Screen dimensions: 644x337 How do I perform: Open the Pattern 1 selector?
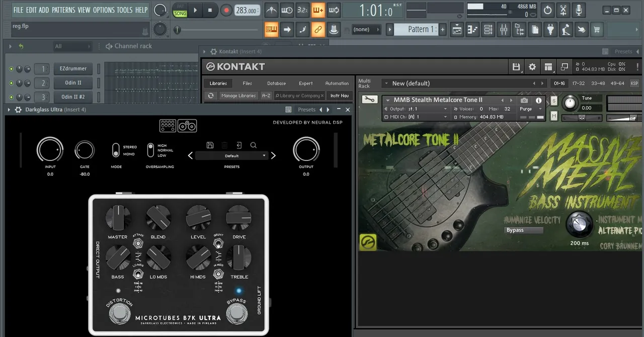pos(416,30)
